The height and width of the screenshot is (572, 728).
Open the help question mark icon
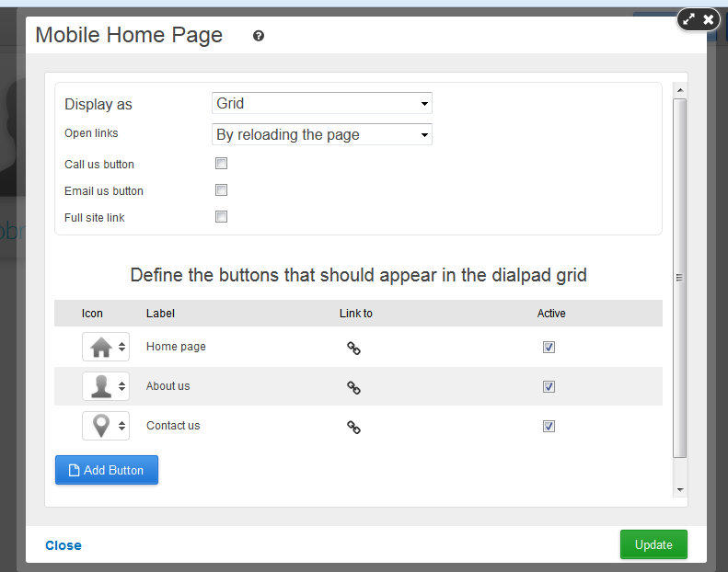tap(259, 36)
